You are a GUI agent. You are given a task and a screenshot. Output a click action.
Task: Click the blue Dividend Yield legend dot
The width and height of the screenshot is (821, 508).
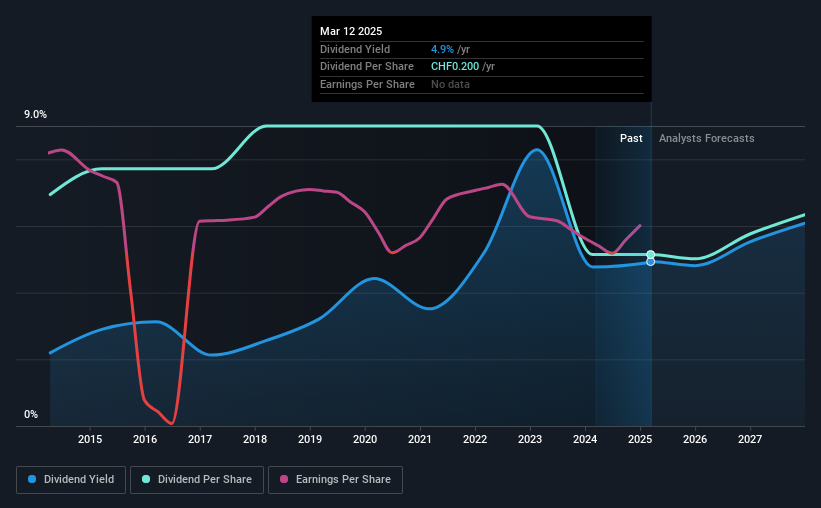point(32,479)
